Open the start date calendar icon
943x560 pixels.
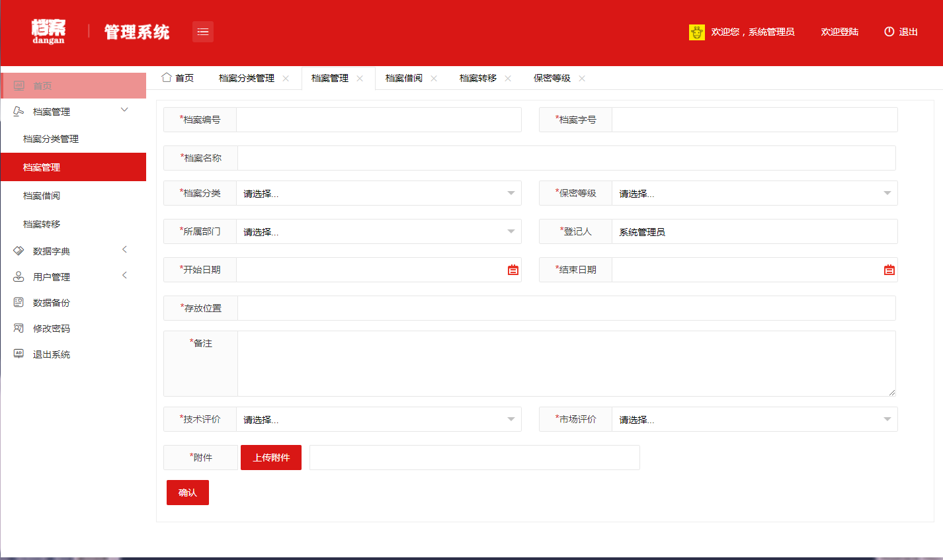point(513,270)
